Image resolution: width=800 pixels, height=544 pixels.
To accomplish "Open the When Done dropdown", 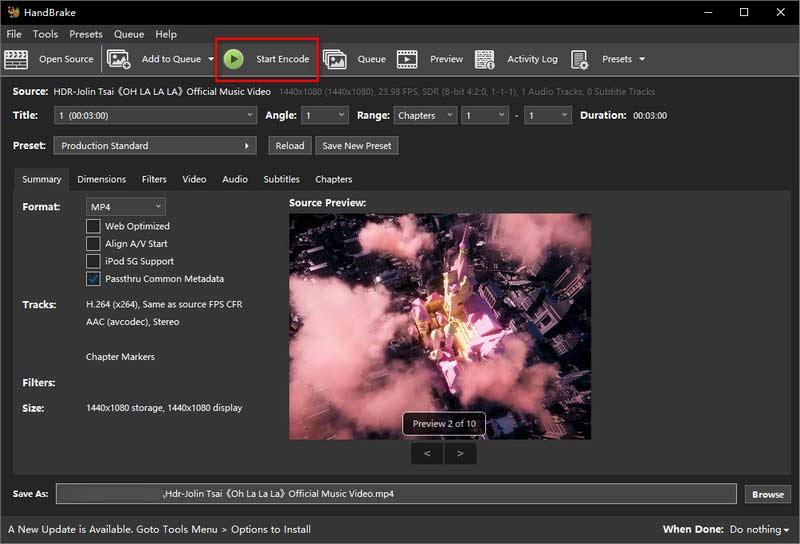I will point(759,530).
